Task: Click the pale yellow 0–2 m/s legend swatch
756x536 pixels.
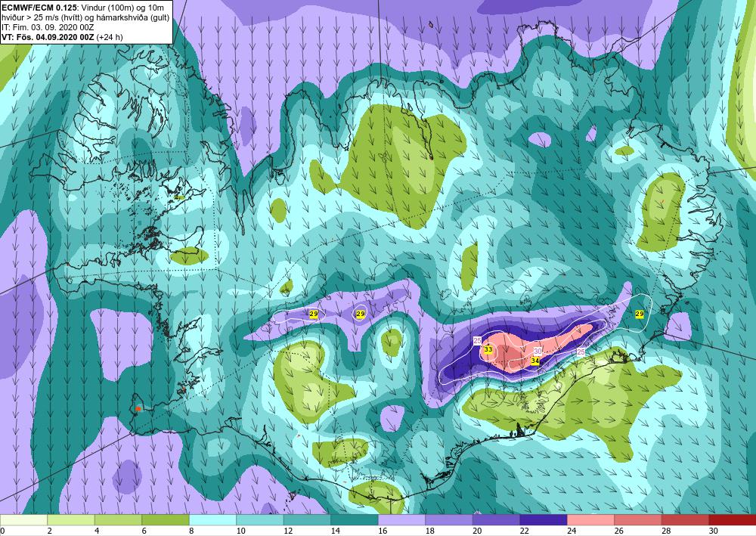Action: coord(23,520)
